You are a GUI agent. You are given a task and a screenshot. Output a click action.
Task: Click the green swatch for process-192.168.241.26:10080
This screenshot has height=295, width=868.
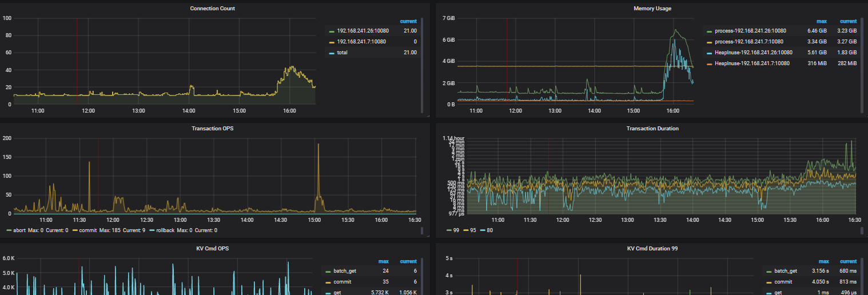pyautogui.click(x=709, y=31)
